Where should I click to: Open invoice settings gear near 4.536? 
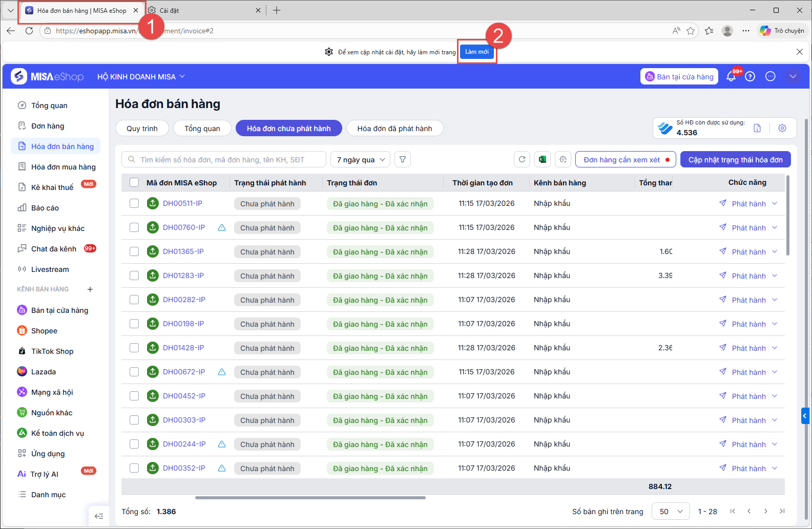(782, 128)
